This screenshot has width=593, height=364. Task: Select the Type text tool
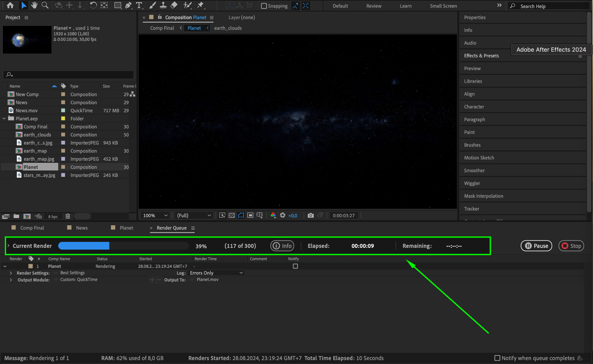[x=139, y=5]
